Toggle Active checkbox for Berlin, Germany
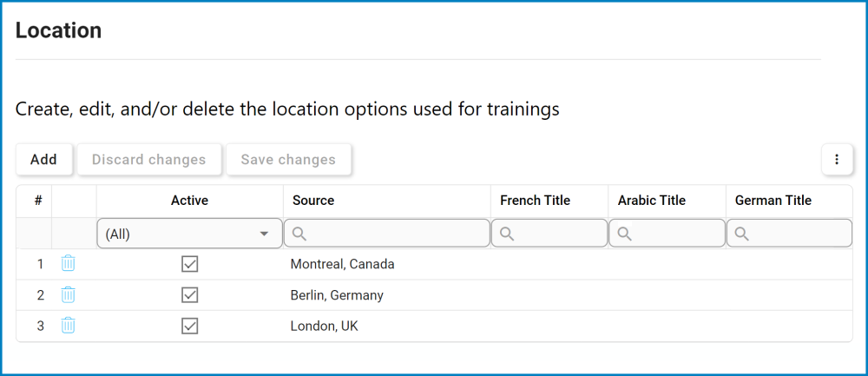 [x=190, y=295]
